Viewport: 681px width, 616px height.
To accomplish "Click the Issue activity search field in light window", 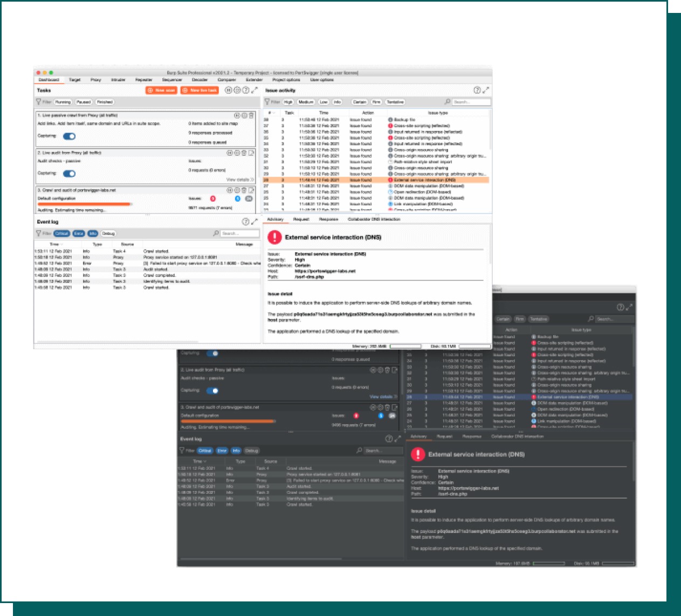I will click(471, 102).
